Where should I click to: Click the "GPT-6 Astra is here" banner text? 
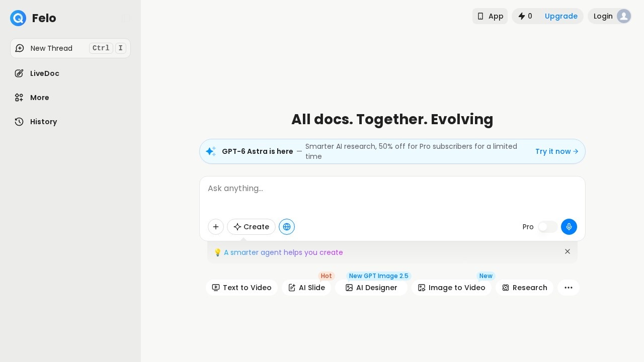coord(258,151)
